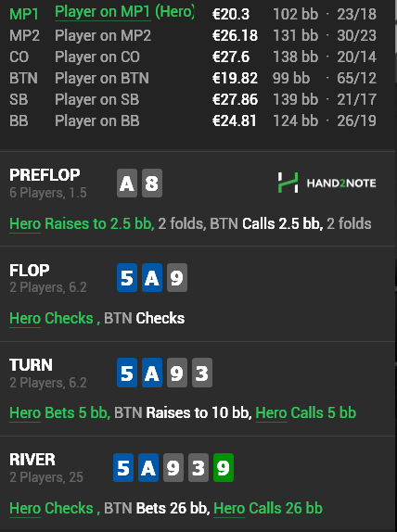Click the right-edge scrollbar near player list
The image size is (397, 532).
[x=396, y=41]
